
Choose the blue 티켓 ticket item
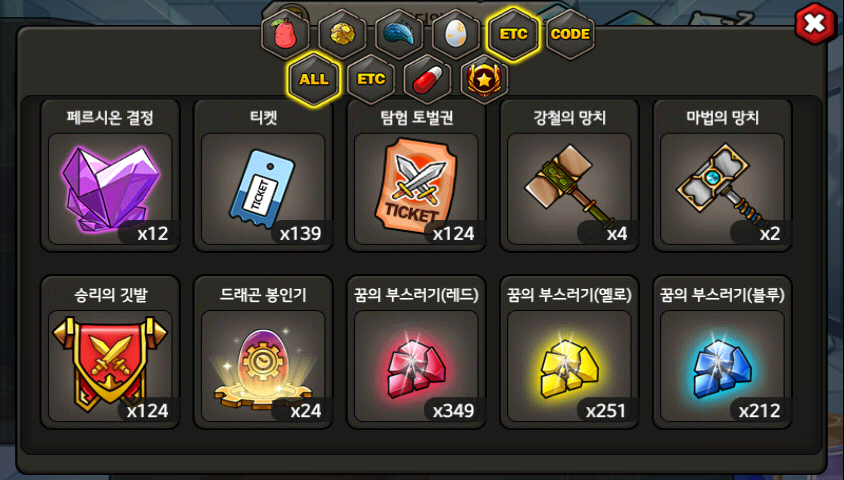[263, 175]
